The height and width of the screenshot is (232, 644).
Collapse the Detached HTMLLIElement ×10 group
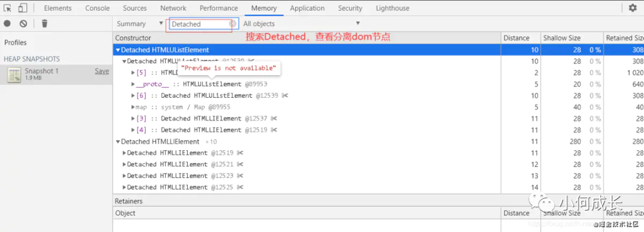click(118, 142)
